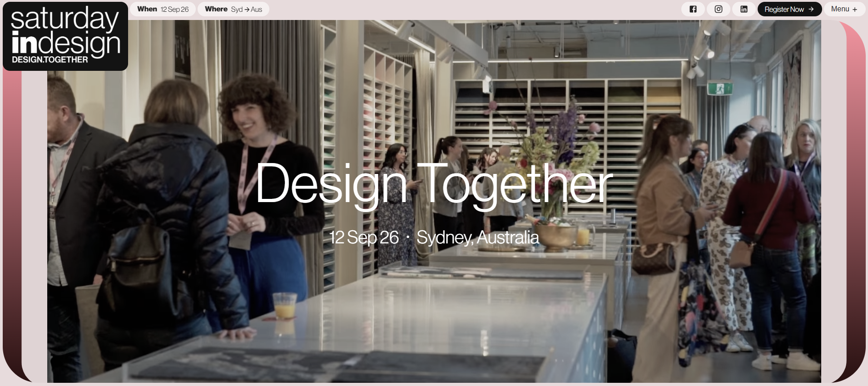
Task: Click the bold Where label
Action: pos(216,9)
